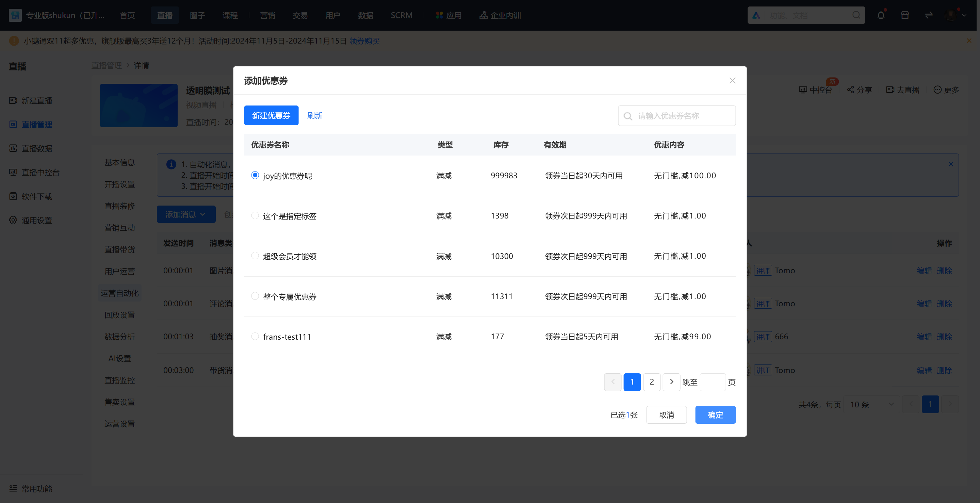This screenshot has width=980, height=503.
Task: Open the 数据 top menu
Action: coord(365,15)
